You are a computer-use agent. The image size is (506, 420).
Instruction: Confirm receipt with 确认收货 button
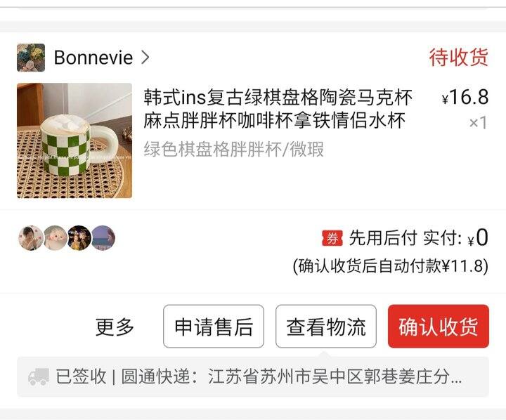[x=439, y=326]
